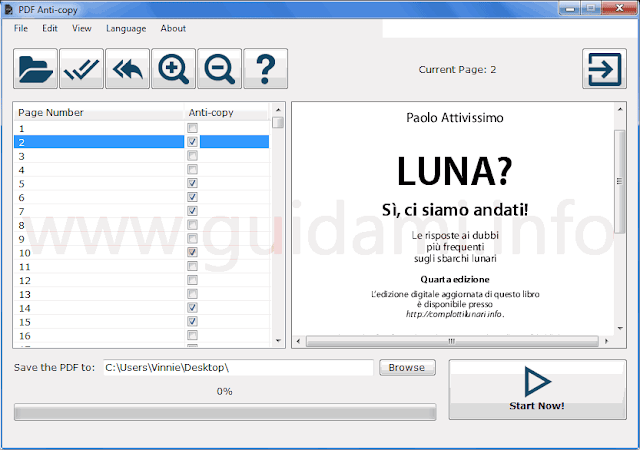This screenshot has width=640, height=450.
Task: Select all pages with double-checkmark icon
Action: point(81,69)
